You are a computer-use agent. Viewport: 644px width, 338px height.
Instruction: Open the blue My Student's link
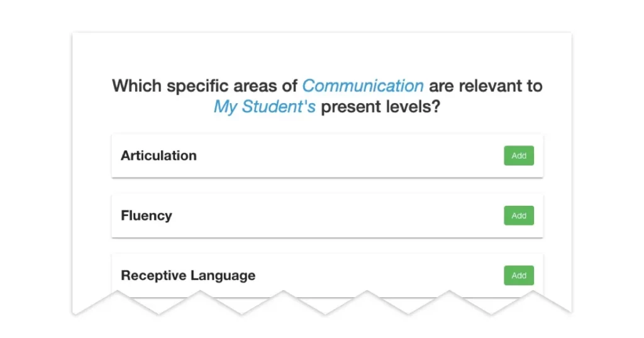click(264, 106)
